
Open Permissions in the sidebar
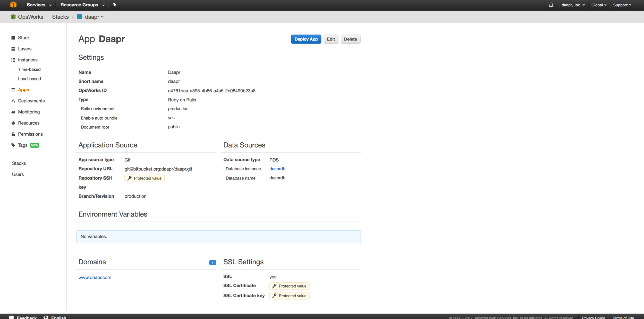30,134
